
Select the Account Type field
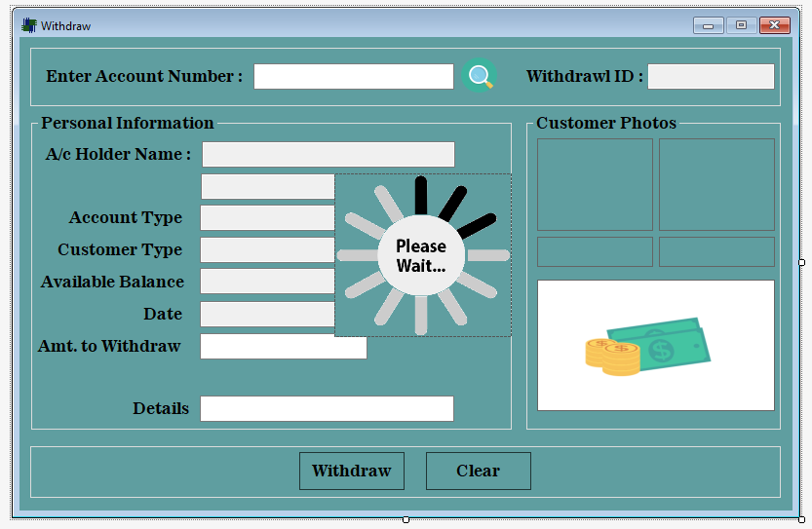click(268, 218)
